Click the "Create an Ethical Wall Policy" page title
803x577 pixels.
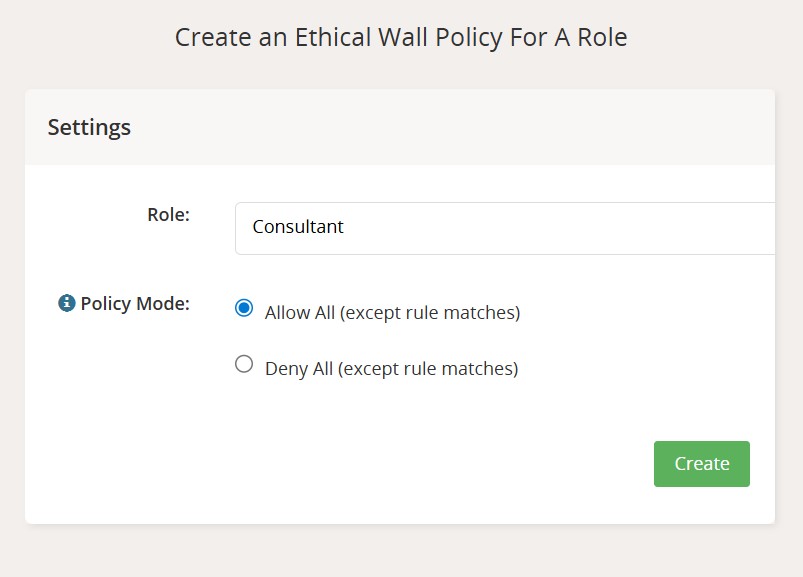(x=401, y=38)
